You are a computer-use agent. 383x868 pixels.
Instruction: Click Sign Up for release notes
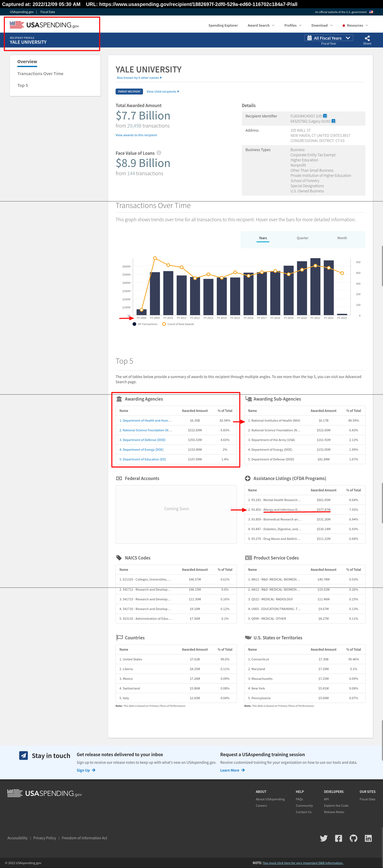[x=86, y=770]
